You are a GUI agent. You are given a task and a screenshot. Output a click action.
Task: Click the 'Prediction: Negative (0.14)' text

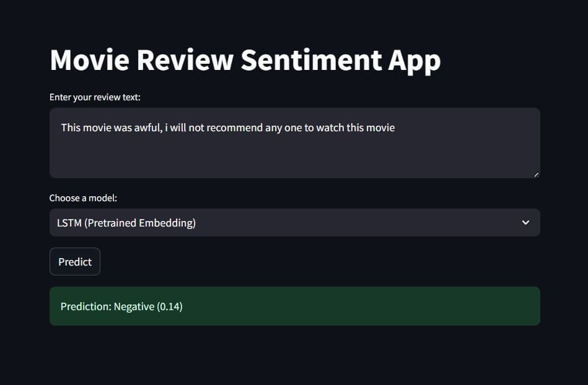pos(121,306)
